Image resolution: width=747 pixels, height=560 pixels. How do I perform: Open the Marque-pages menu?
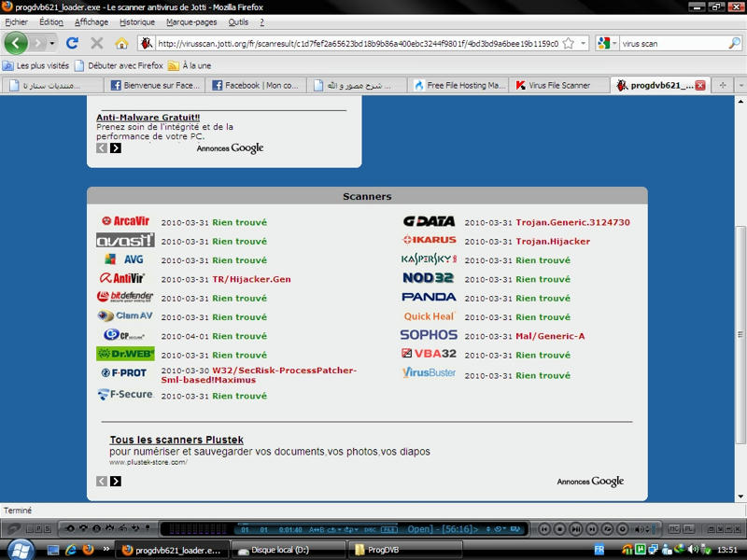coord(191,21)
